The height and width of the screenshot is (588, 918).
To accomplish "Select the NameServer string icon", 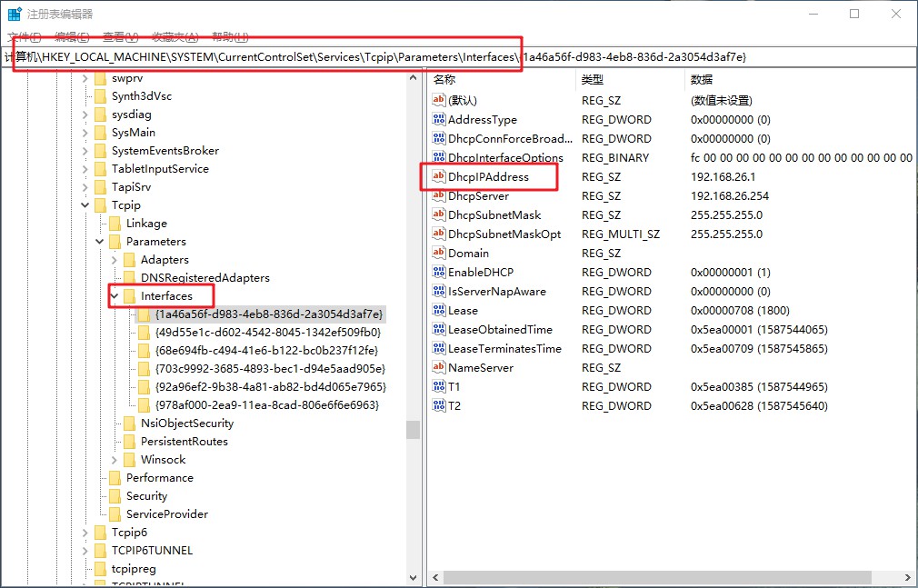I will coord(437,367).
